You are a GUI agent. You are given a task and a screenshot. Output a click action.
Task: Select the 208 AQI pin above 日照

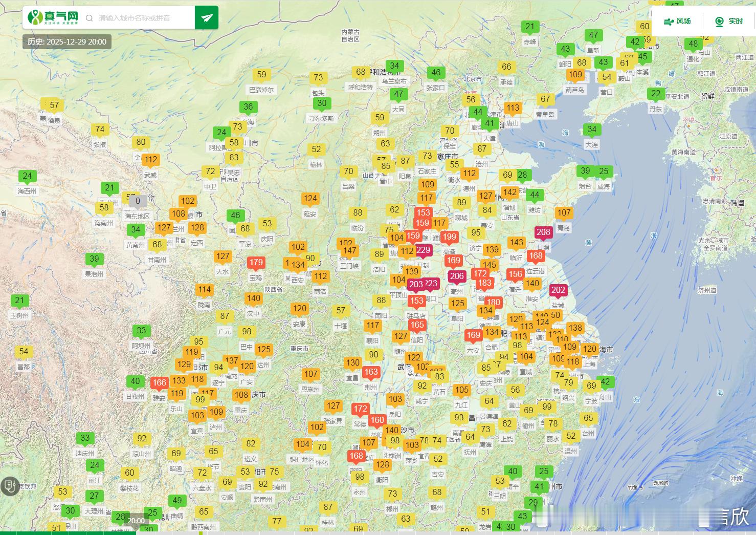[x=543, y=233]
